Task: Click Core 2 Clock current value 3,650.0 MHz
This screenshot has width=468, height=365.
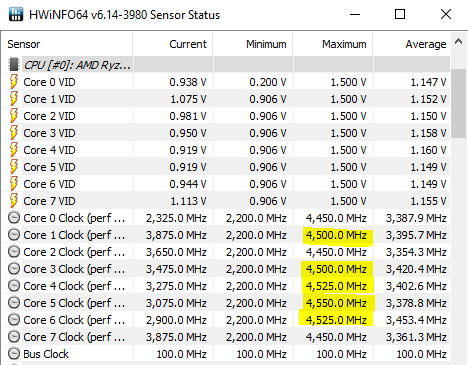Action: [x=176, y=252]
